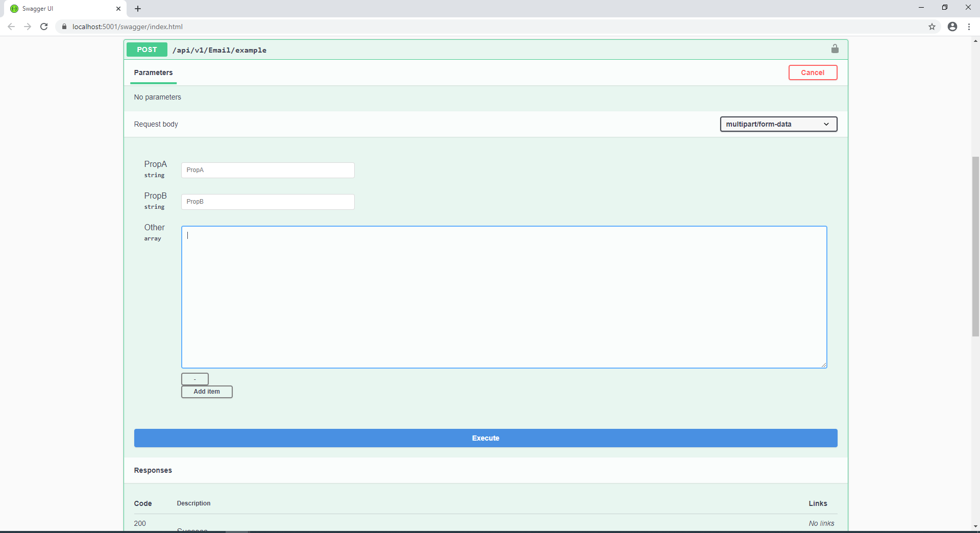The width and height of the screenshot is (980, 533).
Task: Click the browser forward arrow
Action: point(28,27)
